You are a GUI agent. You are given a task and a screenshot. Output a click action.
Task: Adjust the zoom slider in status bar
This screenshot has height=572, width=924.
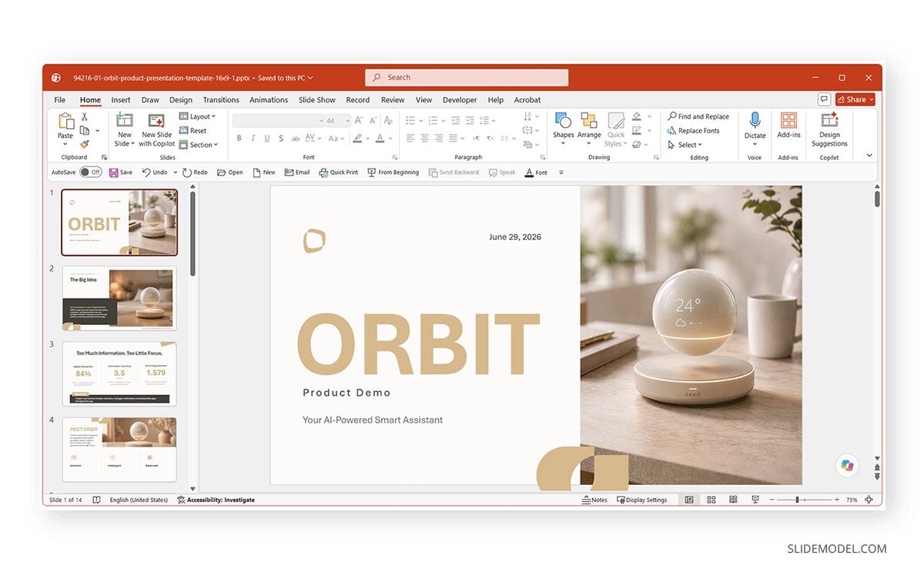pyautogui.click(x=805, y=500)
